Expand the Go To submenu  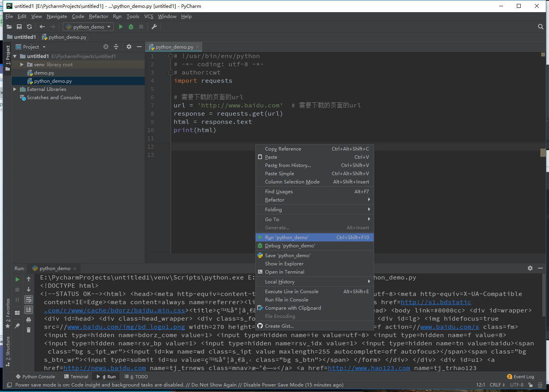point(314,220)
